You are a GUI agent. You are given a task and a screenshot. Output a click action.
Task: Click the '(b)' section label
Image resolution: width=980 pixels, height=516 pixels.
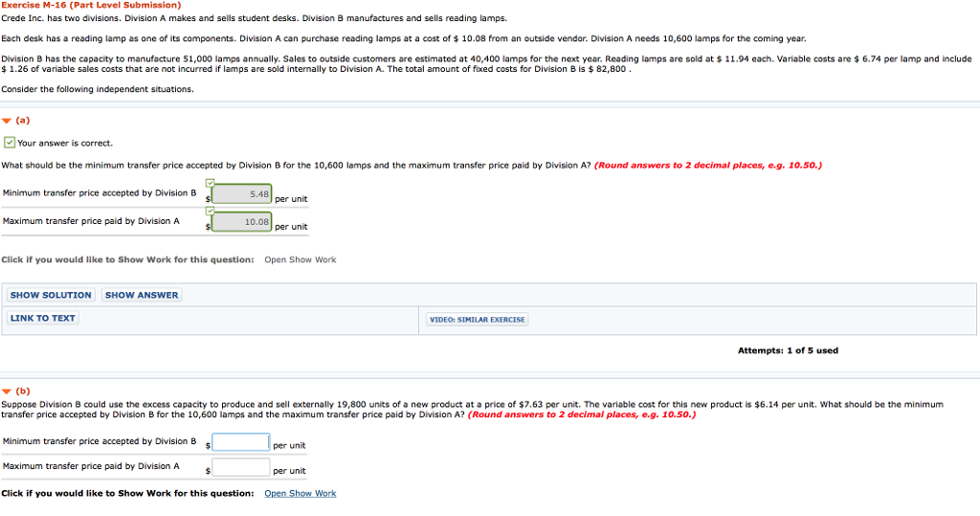[23, 391]
